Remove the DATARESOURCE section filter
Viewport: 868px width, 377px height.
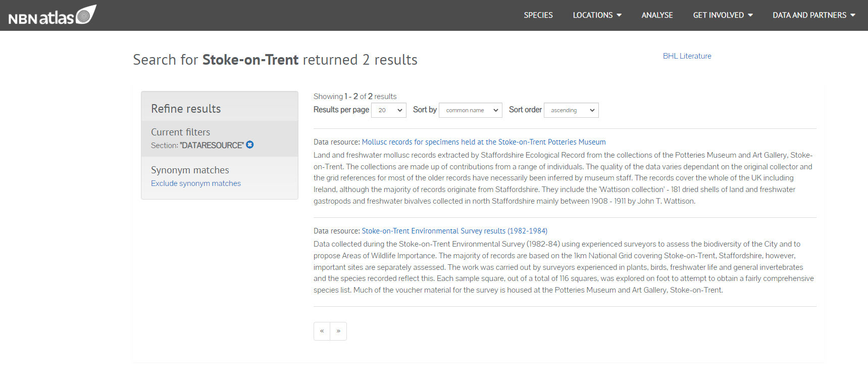[x=250, y=145]
